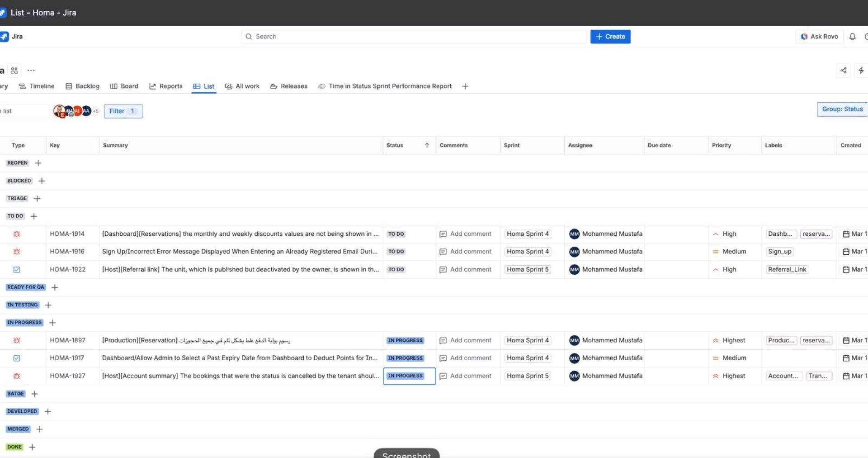Add issue under DEVELOPED group

tap(47, 411)
